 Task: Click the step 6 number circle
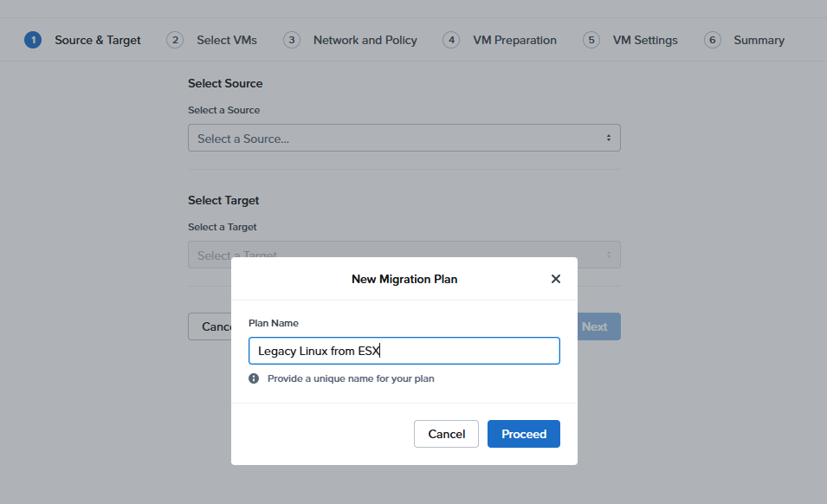click(x=712, y=40)
